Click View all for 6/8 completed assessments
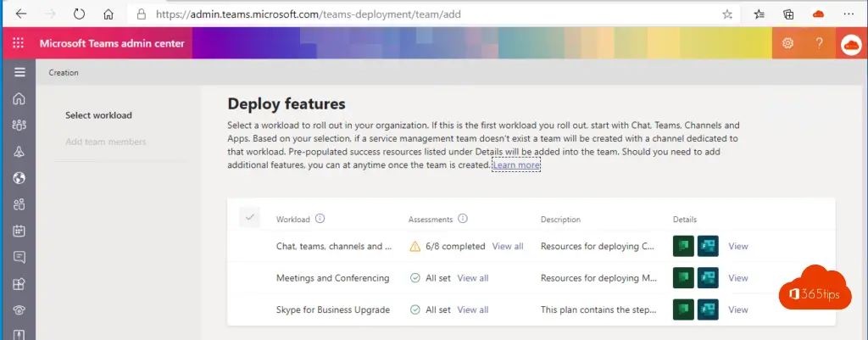Screen dimensions: 868x340 pyautogui.click(x=508, y=247)
